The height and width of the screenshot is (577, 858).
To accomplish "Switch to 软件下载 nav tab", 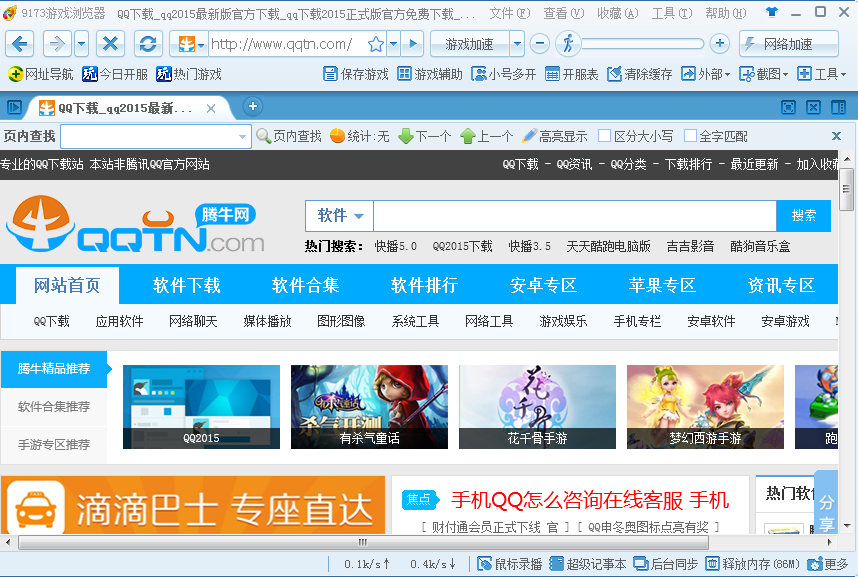I will click(x=187, y=285).
